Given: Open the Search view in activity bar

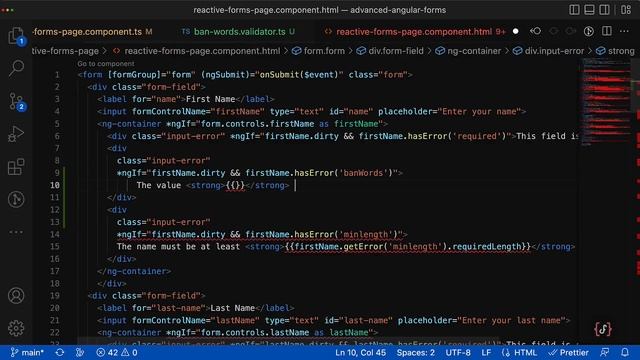Looking at the screenshot, I should point(16,68).
